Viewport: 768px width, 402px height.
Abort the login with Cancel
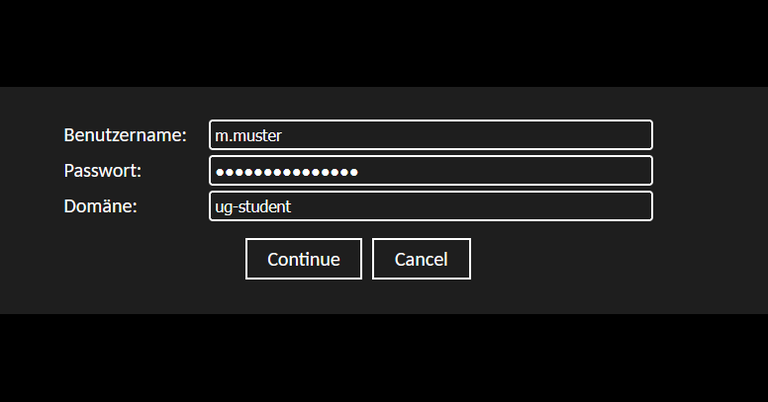(x=421, y=259)
